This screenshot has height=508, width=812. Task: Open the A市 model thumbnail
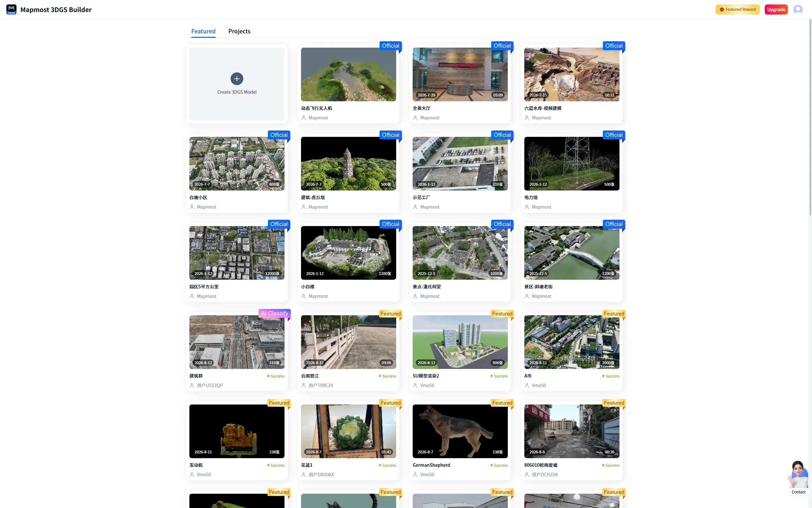pyautogui.click(x=572, y=342)
